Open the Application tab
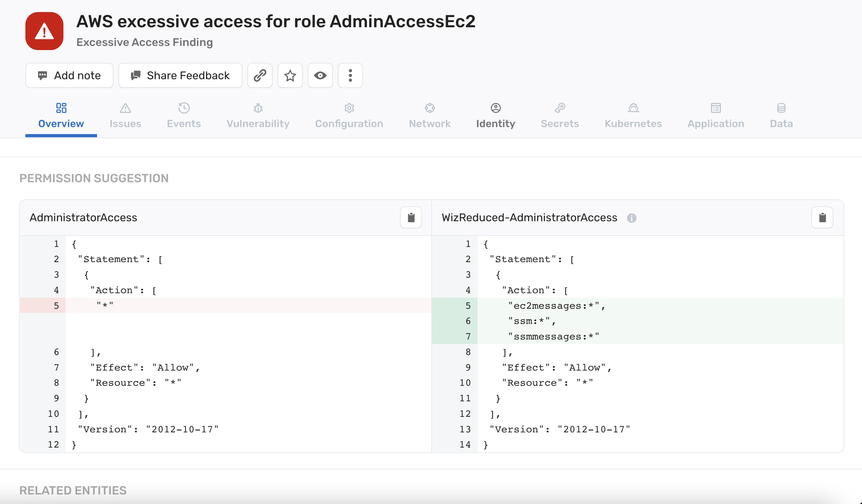 (x=715, y=116)
